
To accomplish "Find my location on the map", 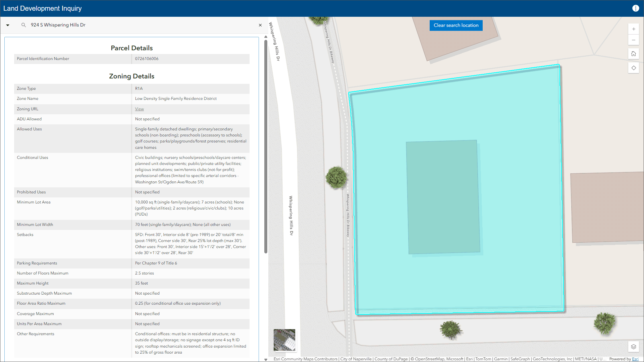I will 633,68.
